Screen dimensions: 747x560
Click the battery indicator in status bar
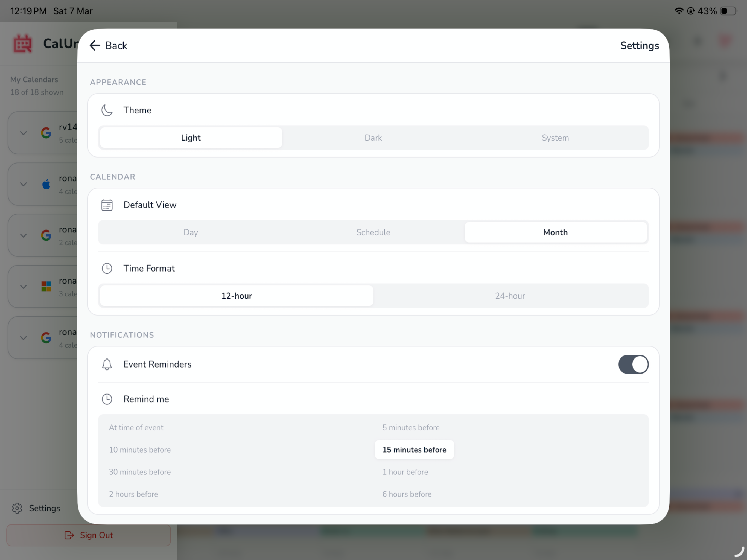click(x=728, y=11)
